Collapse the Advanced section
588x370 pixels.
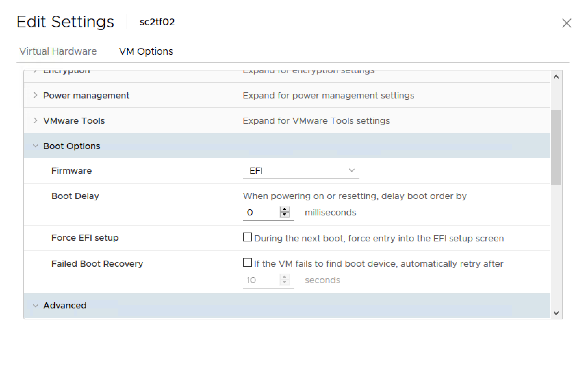tap(35, 305)
